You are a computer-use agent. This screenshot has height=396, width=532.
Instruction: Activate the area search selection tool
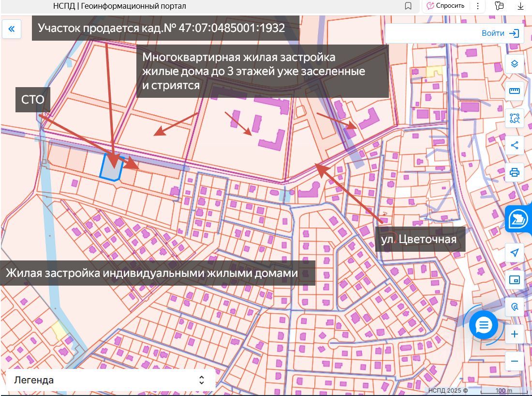(515, 118)
